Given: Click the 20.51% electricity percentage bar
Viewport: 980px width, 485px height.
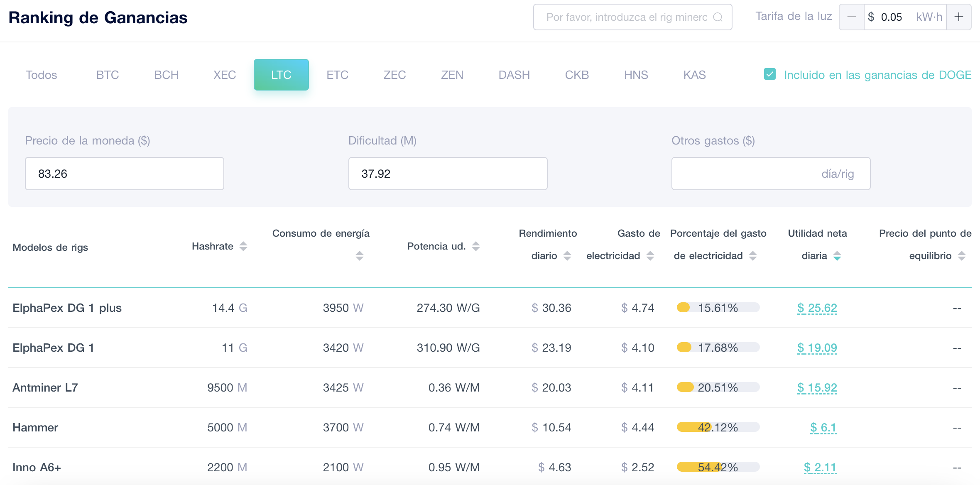Looking at the screenshot, I should [718, 387].
